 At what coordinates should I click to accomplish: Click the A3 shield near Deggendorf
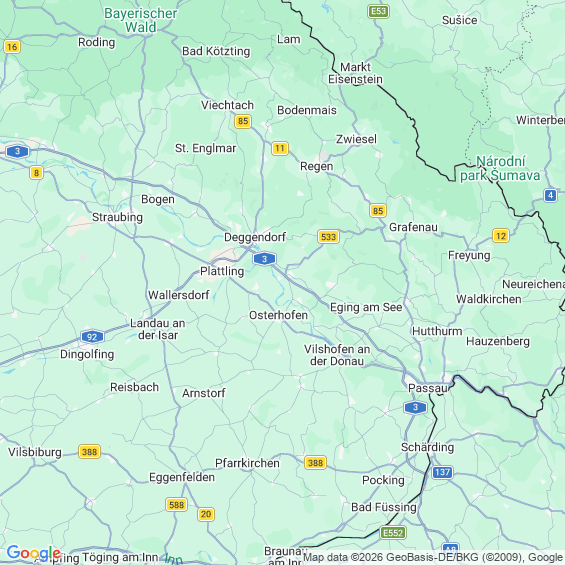pyautogui.click(x=264, y=259)
